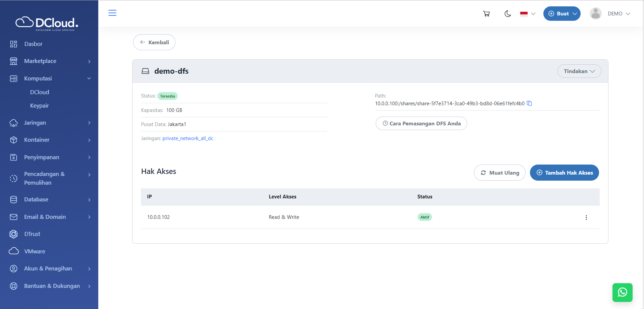Select Keypair in the sidebar

pyautogui.click(x=39, y=106)
